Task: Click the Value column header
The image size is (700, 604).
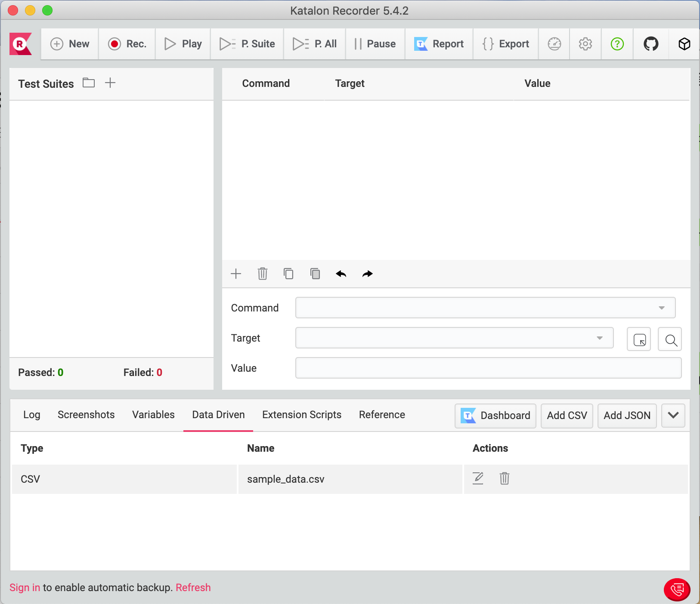Action: pos(537,83)
